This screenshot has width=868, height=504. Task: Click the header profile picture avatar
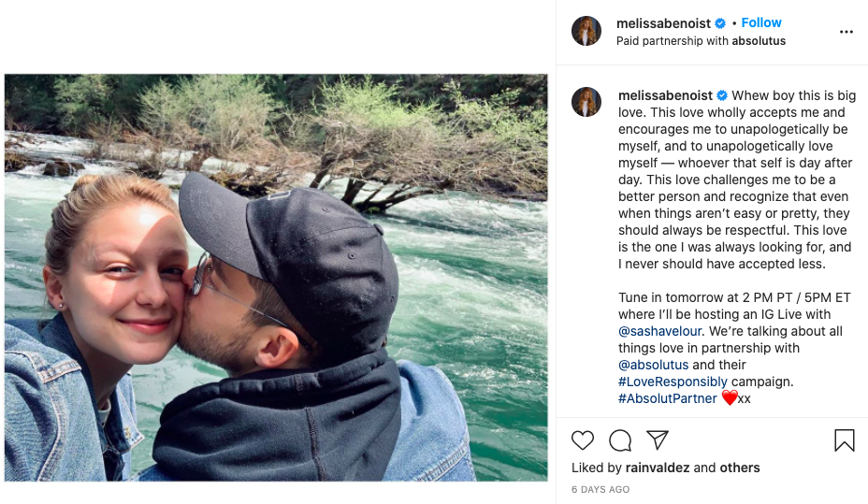[586, 31]
